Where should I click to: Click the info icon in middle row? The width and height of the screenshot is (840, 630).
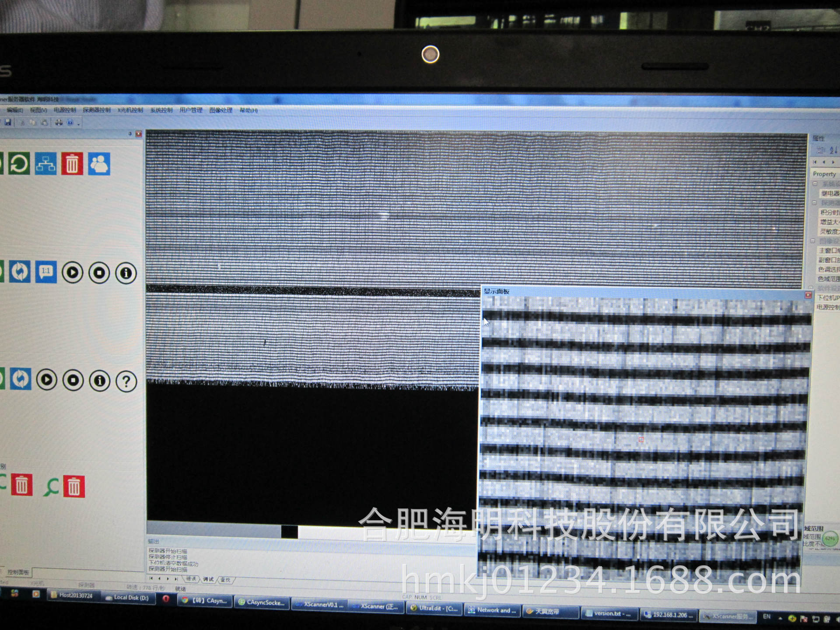pyautogui.click(x=126, y=273)
